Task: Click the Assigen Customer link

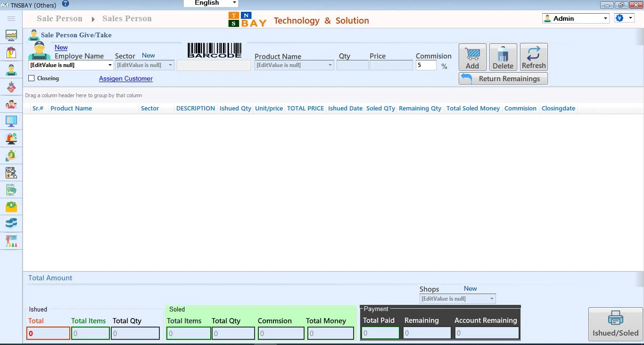Action: click(x=126, y=78)
